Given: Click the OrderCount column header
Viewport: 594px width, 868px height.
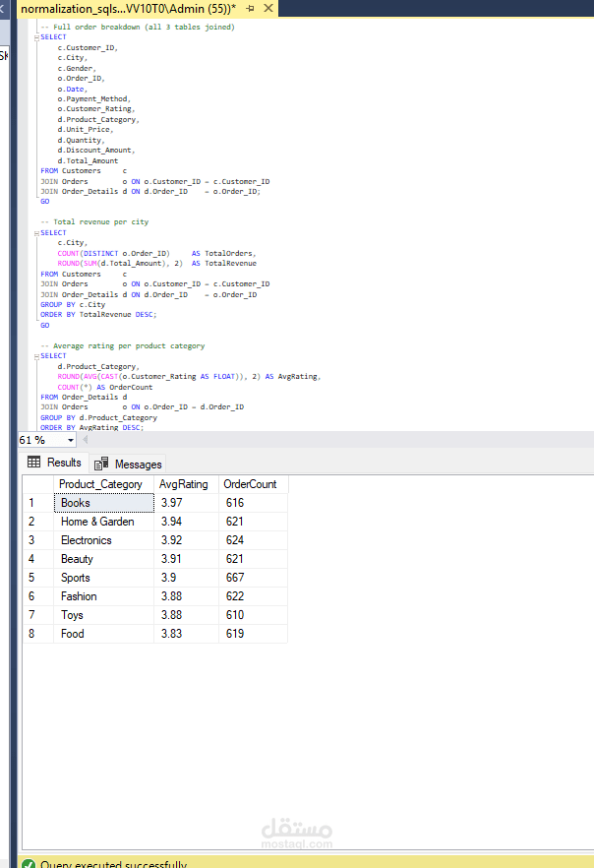Looking at the screenshot, I should [x=254, y=484].
